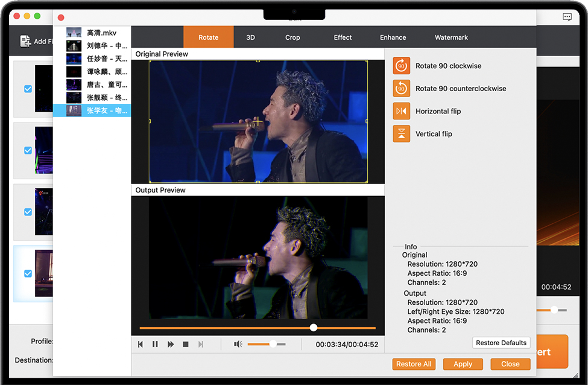This screenshot has width=588, height=385.
Task: Click the fast forward button
Action: pos(171,344)
